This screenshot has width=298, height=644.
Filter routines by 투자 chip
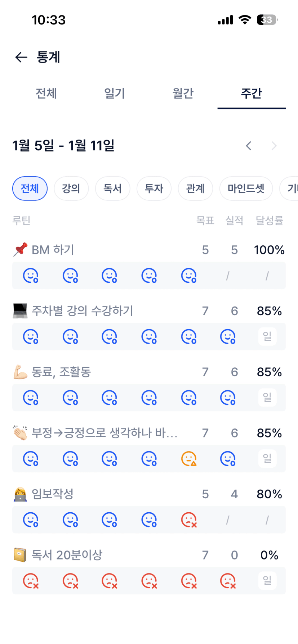154,189
